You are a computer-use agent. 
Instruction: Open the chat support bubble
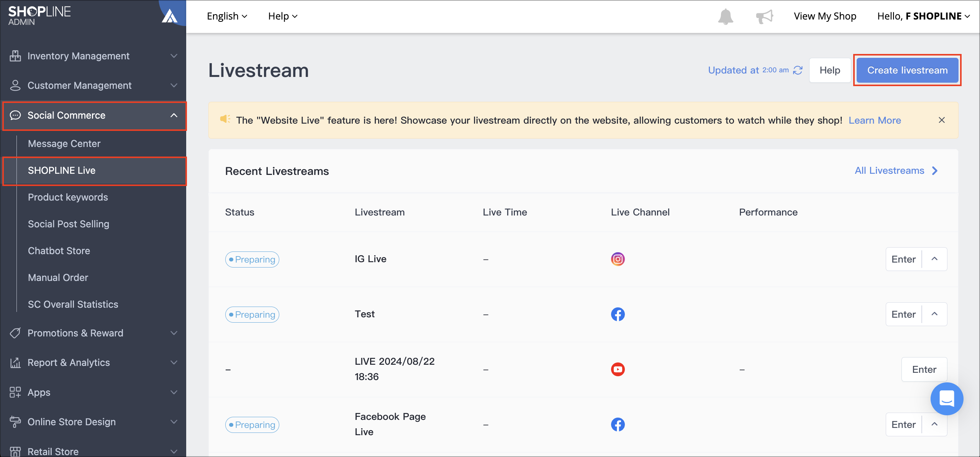point(947,398)
